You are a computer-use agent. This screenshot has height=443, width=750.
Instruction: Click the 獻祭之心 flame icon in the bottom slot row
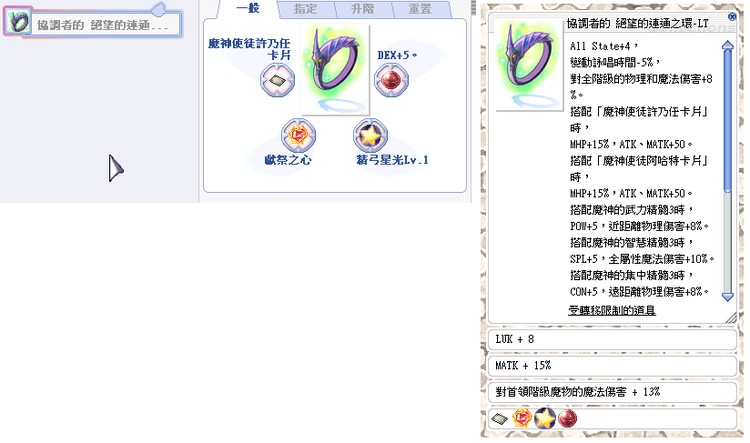pyautogui.click(x=522, y=418)
